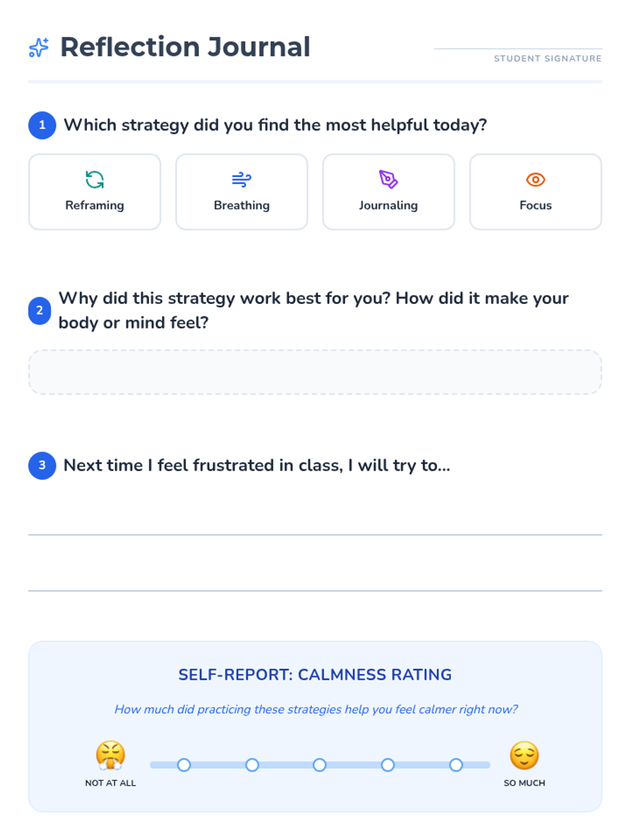
Task: Click the frustrated face emoji
Action: pyautogui.click(x=110, y=755)
